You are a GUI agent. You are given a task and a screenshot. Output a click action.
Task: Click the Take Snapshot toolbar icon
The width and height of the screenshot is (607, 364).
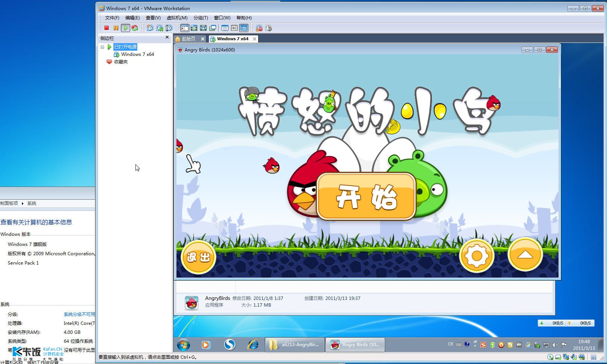[x=150, y=28]
